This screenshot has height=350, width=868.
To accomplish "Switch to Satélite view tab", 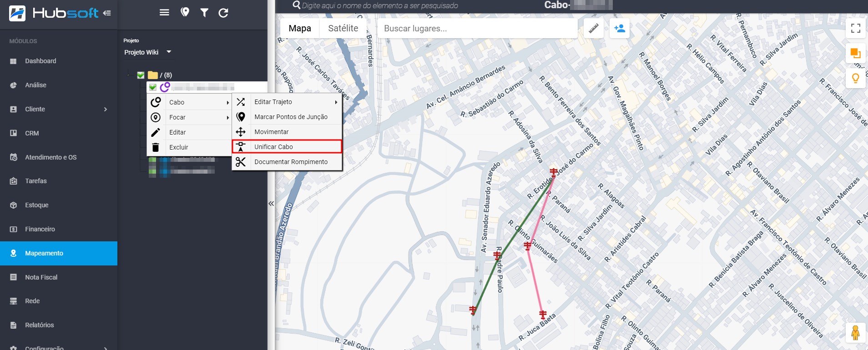I will (343, 28).
